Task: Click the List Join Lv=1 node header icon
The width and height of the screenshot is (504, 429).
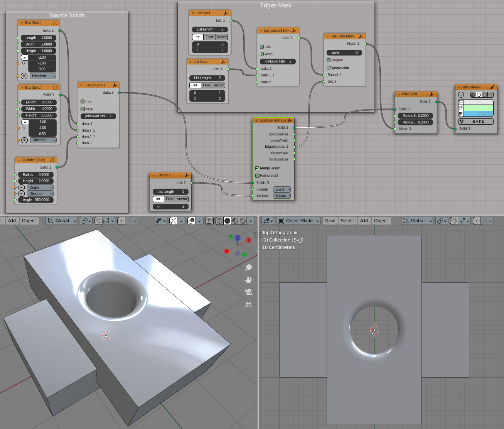Action: 115,85
